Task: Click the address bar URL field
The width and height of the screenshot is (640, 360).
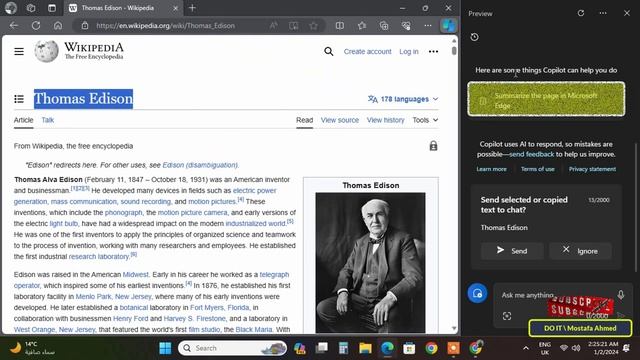Action: (x=165, y=26)
